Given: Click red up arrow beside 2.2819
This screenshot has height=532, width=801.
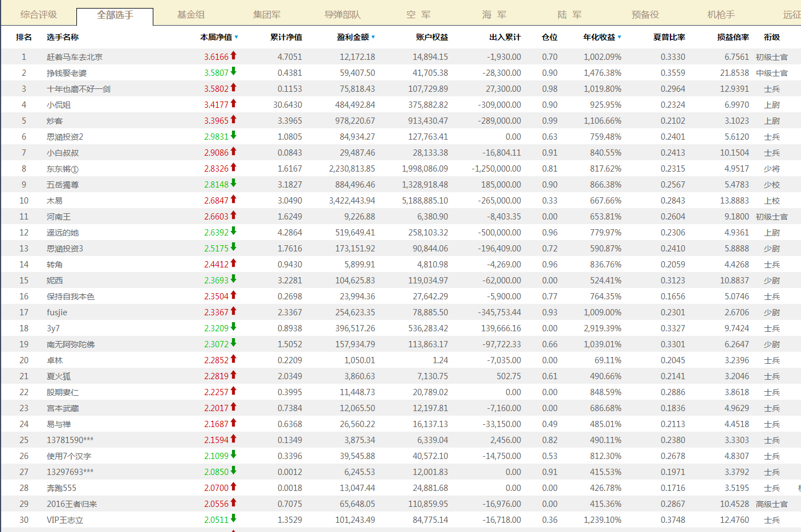Looking at the screenshot, I should point(233,375).
